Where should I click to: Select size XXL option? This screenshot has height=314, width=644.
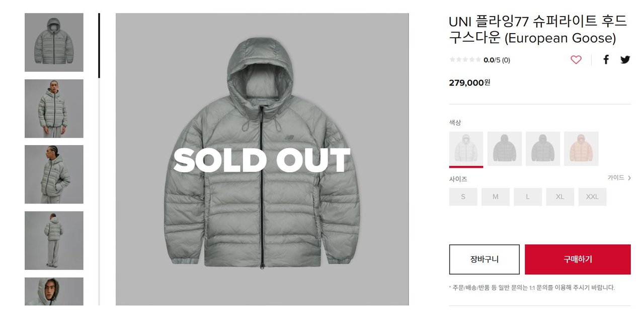tap(592, 196)
